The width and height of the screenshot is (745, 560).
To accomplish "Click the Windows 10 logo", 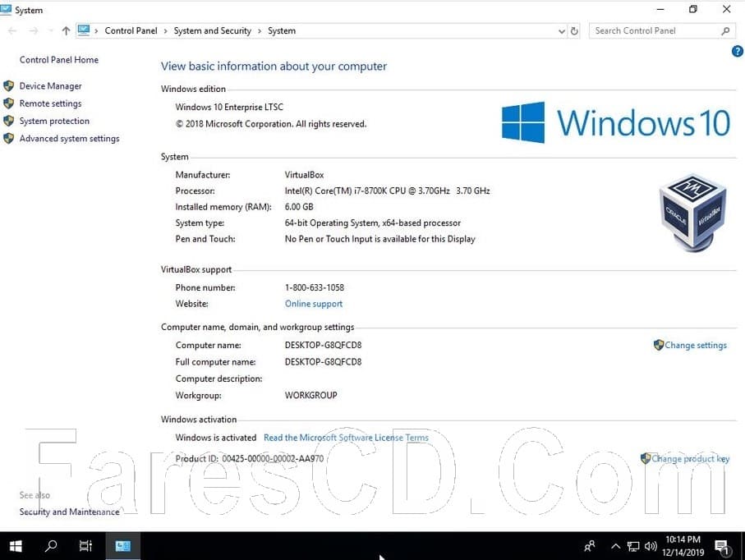I will click(616, 122).
